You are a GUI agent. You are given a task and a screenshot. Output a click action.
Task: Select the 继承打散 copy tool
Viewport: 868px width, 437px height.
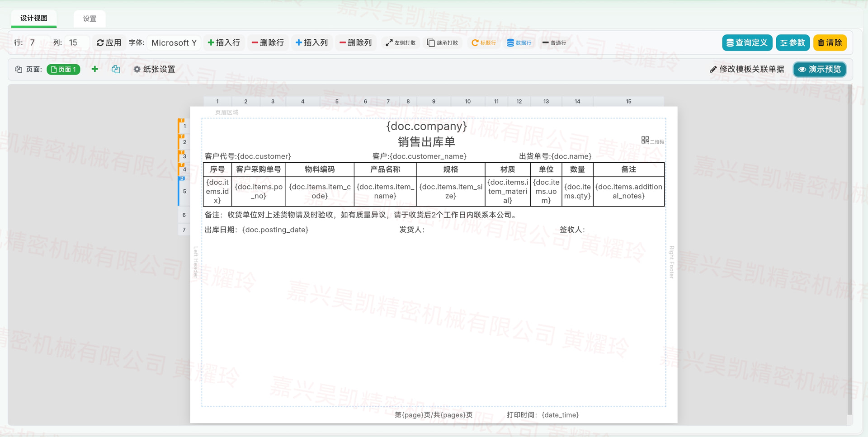coord(443,42)
